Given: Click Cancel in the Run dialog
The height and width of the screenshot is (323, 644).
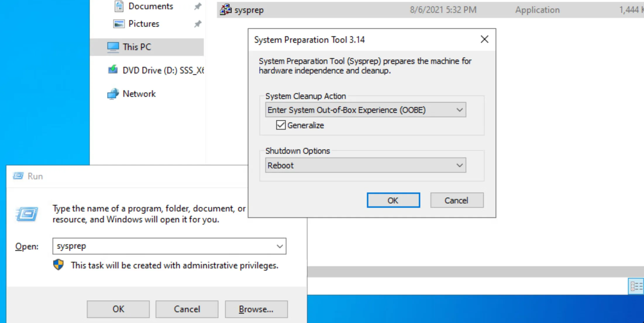Looking at the screenshot, I should (x=187, y=309).
